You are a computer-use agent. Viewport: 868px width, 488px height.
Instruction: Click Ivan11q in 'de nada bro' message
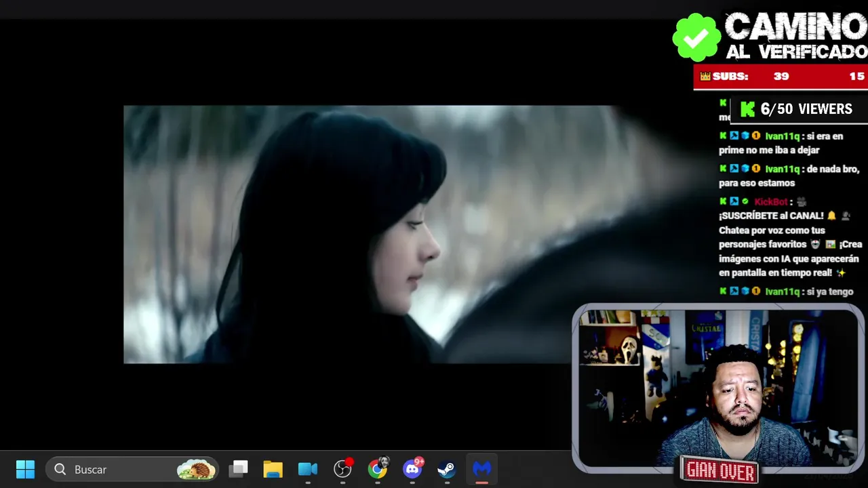(782, 169)
